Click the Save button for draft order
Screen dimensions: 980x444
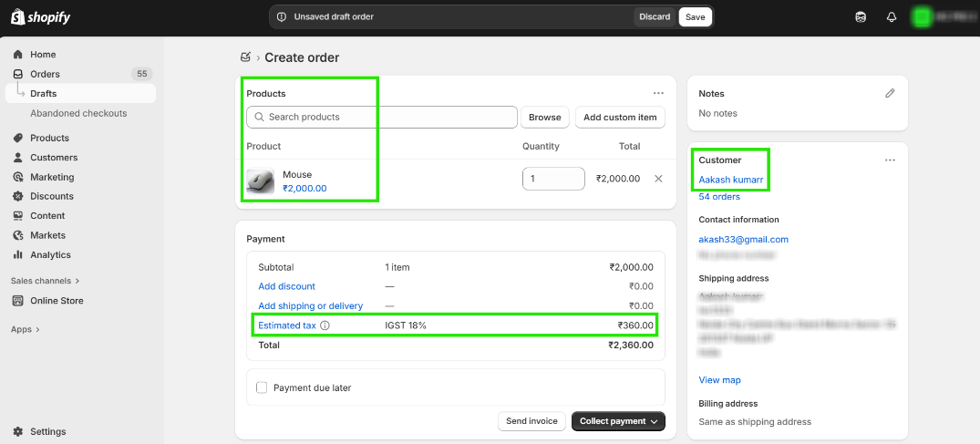tap(695, 17)
